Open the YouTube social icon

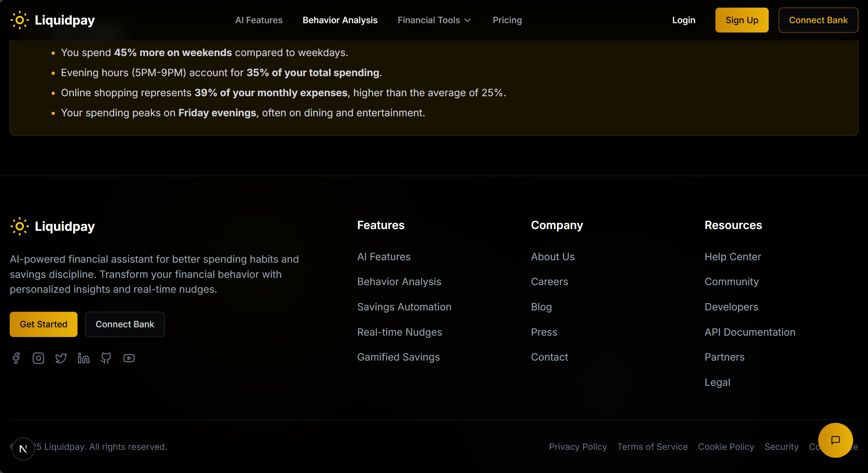coord(129,358)
